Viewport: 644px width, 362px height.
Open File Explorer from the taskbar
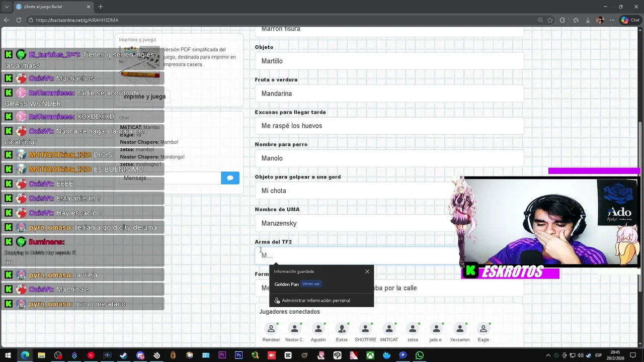[41, 355]
